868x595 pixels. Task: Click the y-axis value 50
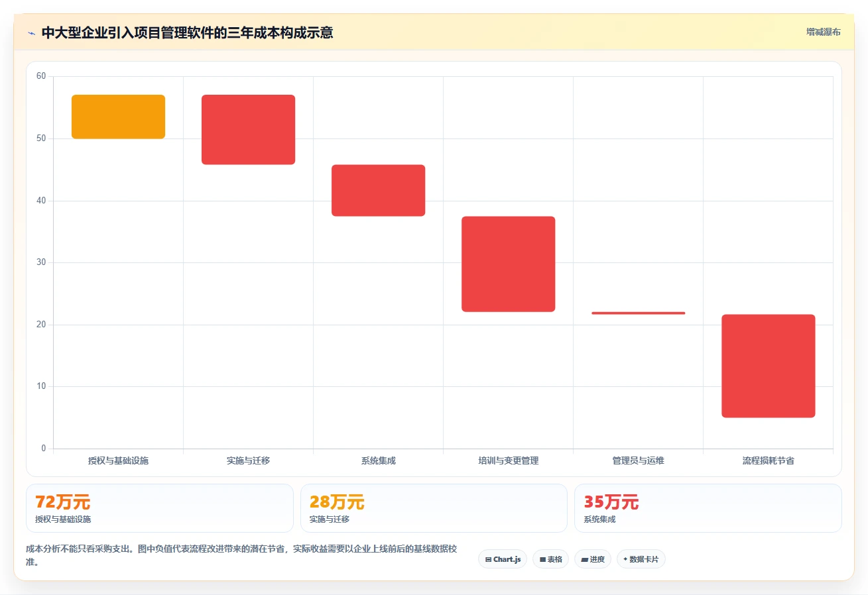tap(41, 138)
